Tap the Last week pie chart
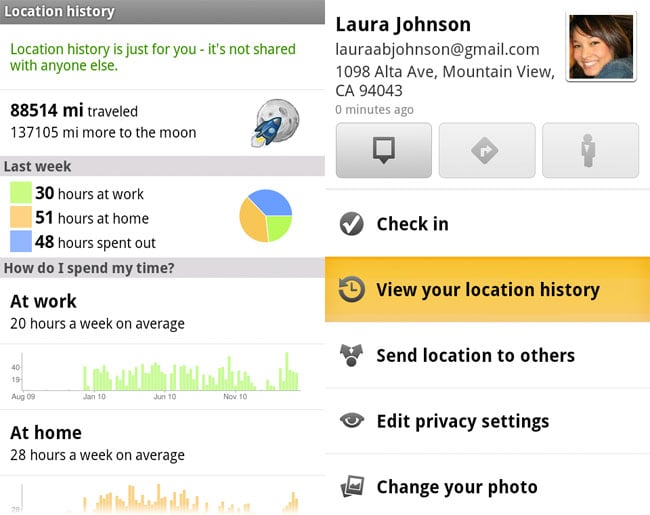Screen dimensions: 650x515 (265, 215)
